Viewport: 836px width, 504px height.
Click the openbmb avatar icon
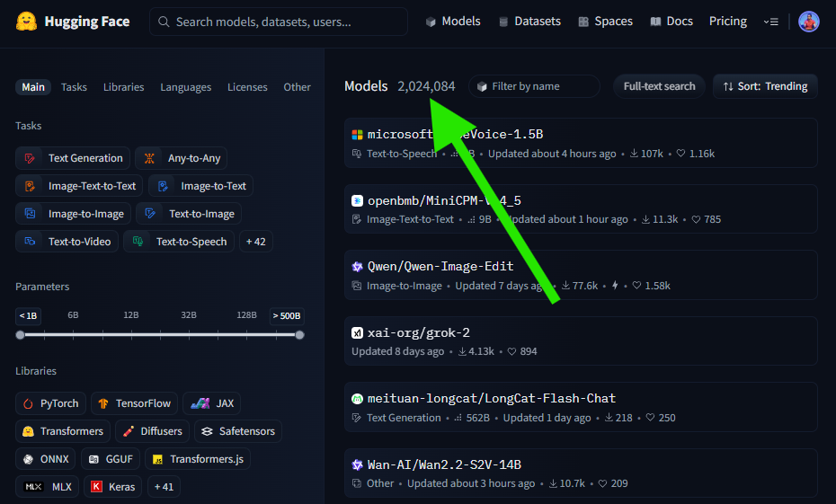[357, 201]
